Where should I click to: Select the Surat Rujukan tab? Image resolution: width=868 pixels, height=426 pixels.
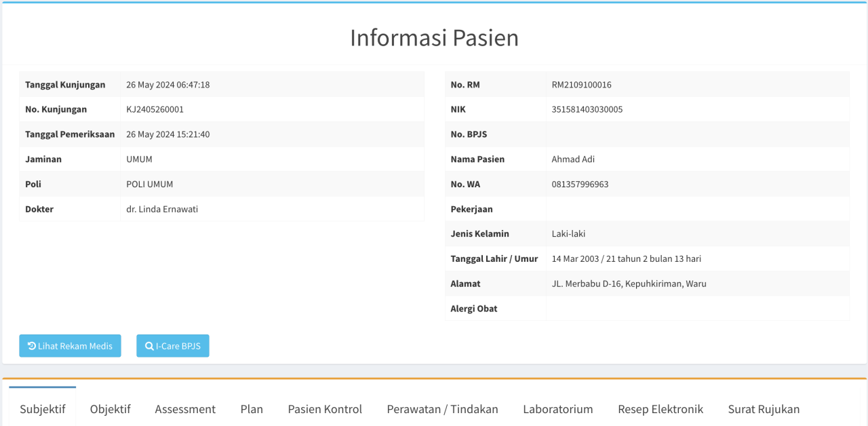[x=764, y=409]
